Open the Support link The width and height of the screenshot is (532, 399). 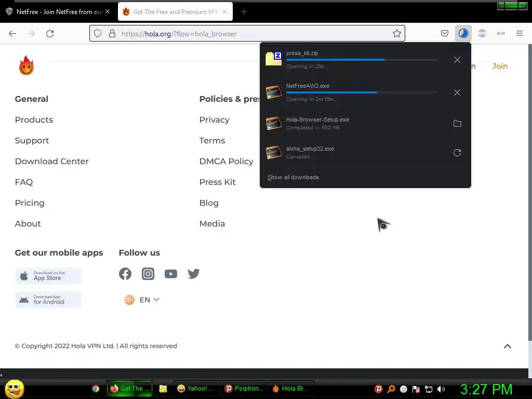click(x=32, y=141)
